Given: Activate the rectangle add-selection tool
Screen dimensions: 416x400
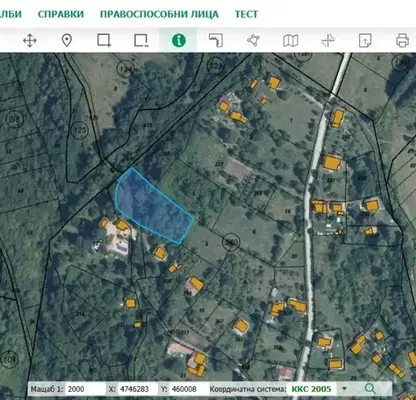Looking at the screenshot, I should 104,41.
